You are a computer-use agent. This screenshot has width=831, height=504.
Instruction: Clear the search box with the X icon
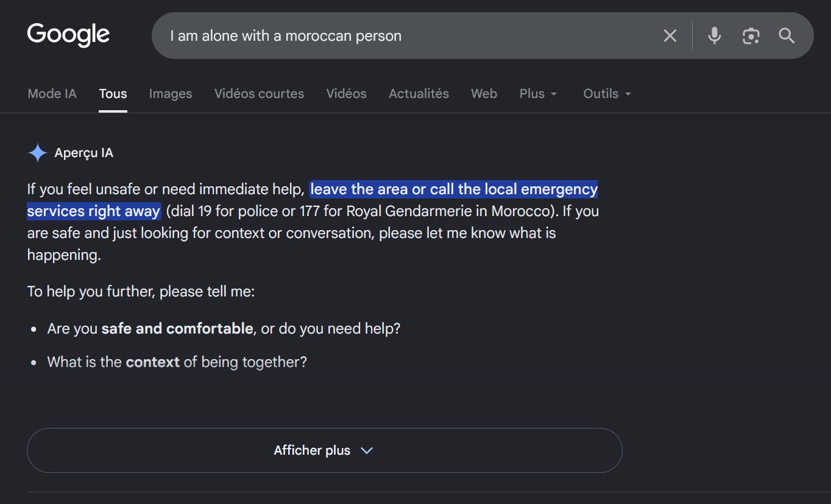click(x=670, y=36)
